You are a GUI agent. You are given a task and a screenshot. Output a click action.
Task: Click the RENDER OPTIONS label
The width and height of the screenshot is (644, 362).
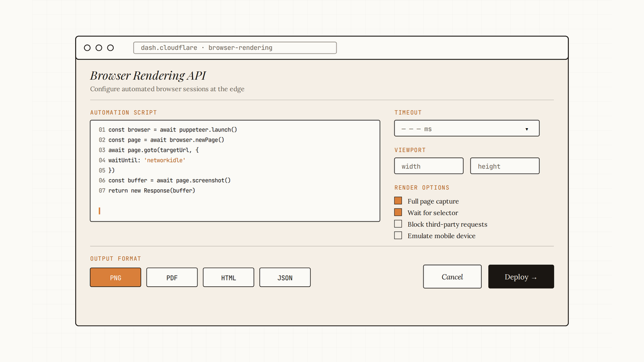(x=422, y=188)
